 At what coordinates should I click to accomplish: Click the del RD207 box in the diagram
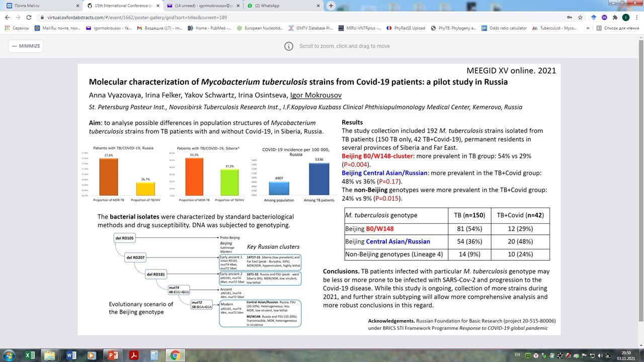pos(136,257)
